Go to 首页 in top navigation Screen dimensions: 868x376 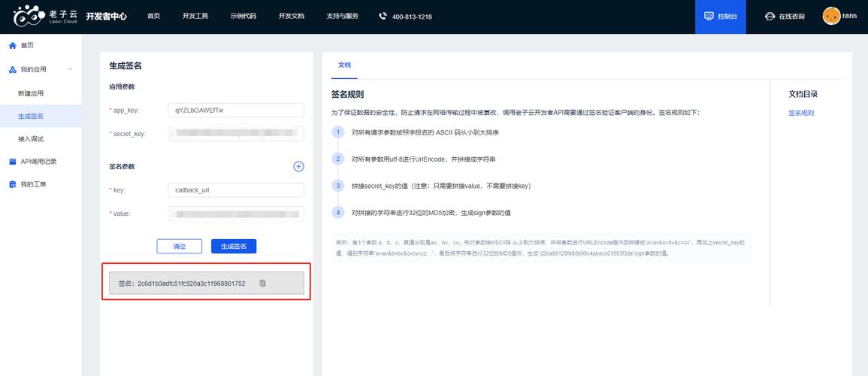(x=153, y=16)
